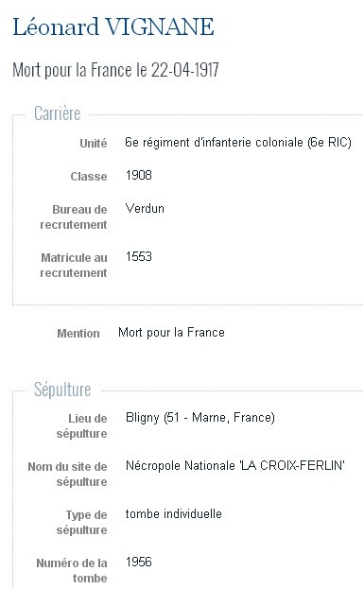
Task: Select the 'Mort pour la France' mention value
Action: coord(172,333)
